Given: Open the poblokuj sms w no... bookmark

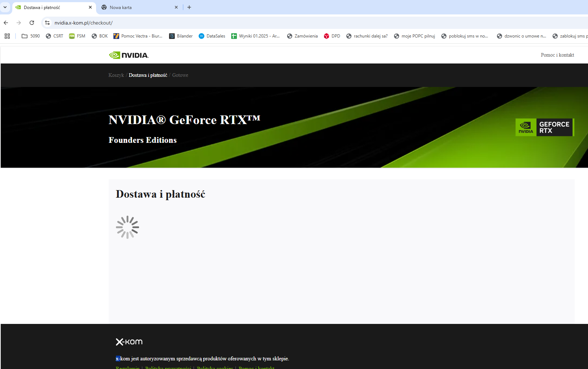Looking at the screenshot, I should 465,36.
